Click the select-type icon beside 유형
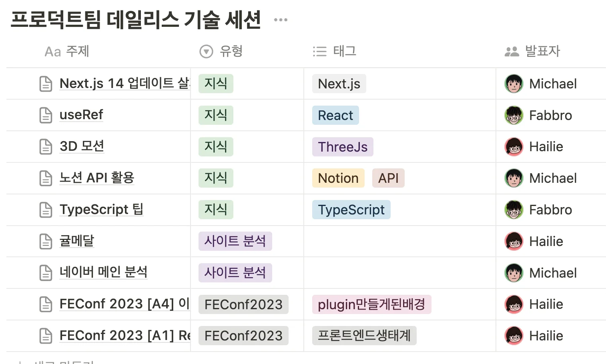 205,51
